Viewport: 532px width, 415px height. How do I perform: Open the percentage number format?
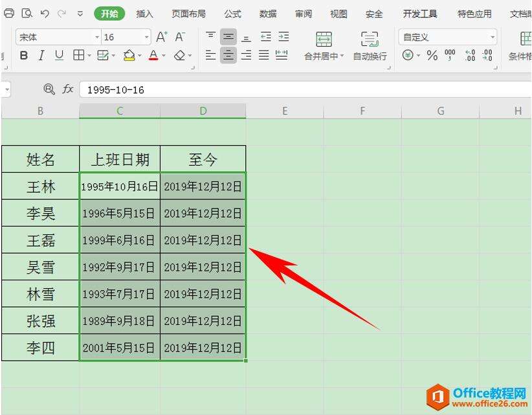431,56
